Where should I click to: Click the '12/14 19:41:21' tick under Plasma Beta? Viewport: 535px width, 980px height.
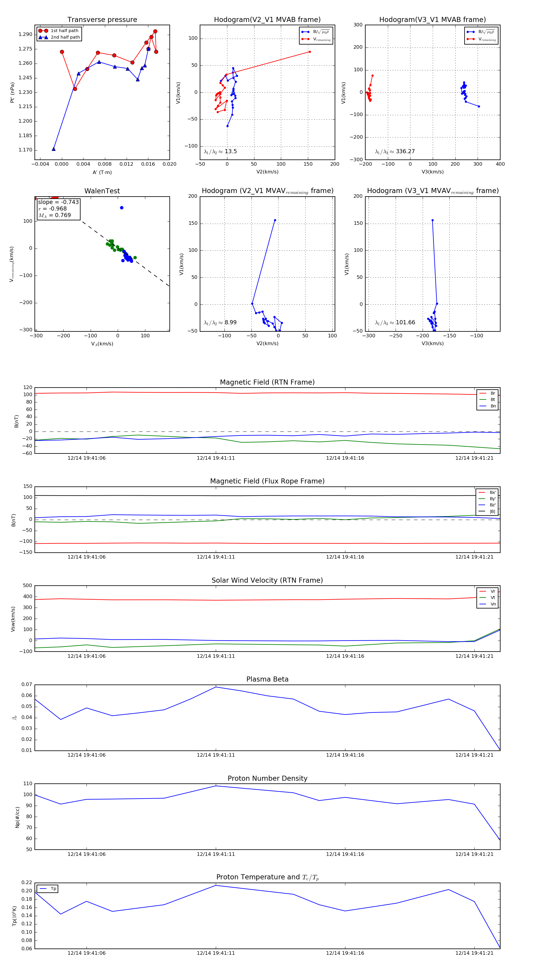[x=474, y=755]
